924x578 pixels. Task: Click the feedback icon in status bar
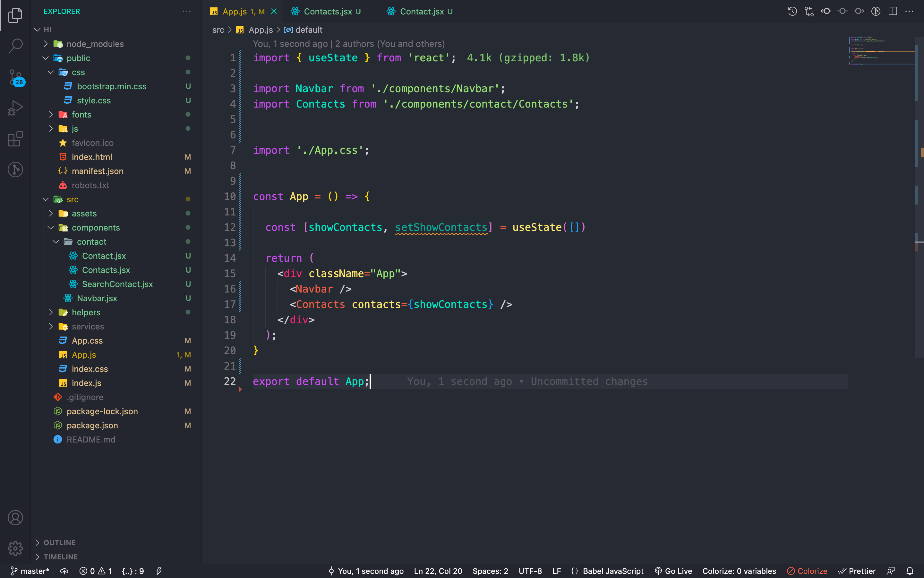(x=891, y=571)
